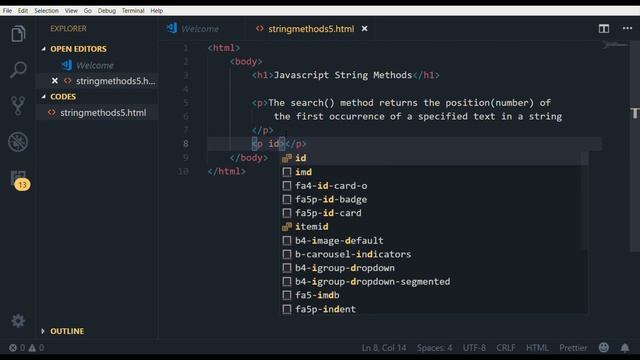Viewport: 640px width, 360px height.
Task: Choose the 'b-carousel-indicators' suggestion
Action: (434, 254)
